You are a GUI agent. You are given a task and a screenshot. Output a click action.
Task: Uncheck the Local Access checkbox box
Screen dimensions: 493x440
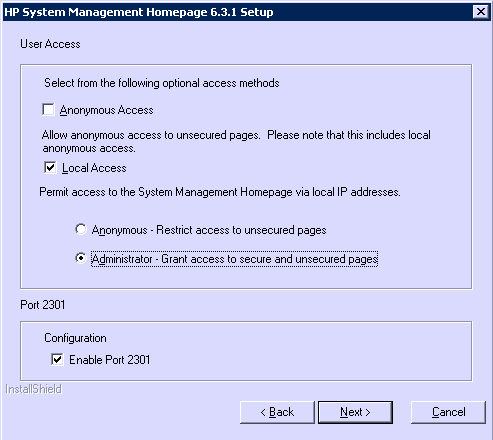pos(50,167)
